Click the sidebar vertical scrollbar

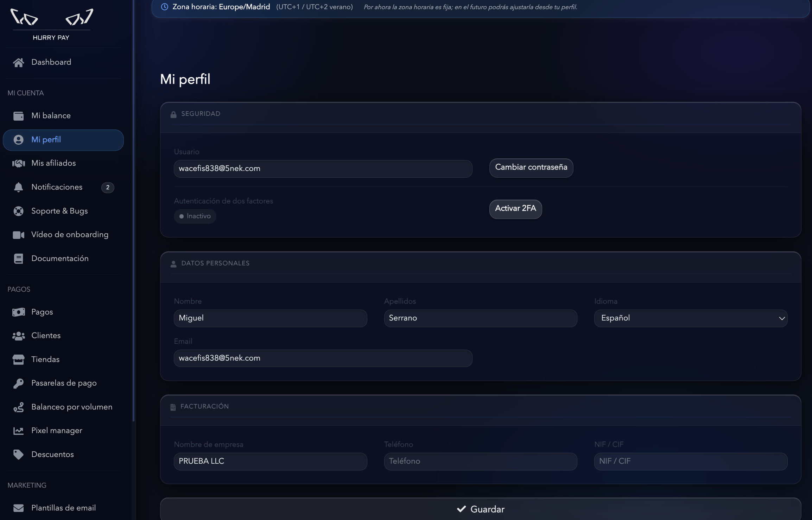pyautogui.click(x=133, y=211)
